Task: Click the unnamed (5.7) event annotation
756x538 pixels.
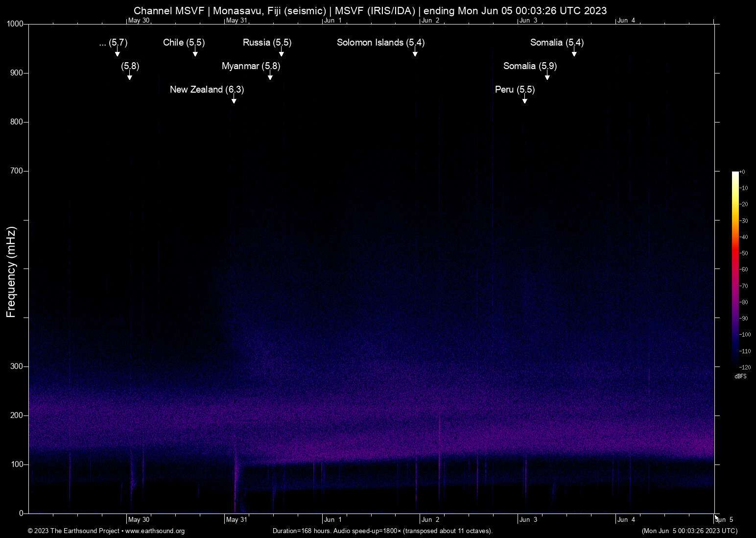Action: coord(114,43)
